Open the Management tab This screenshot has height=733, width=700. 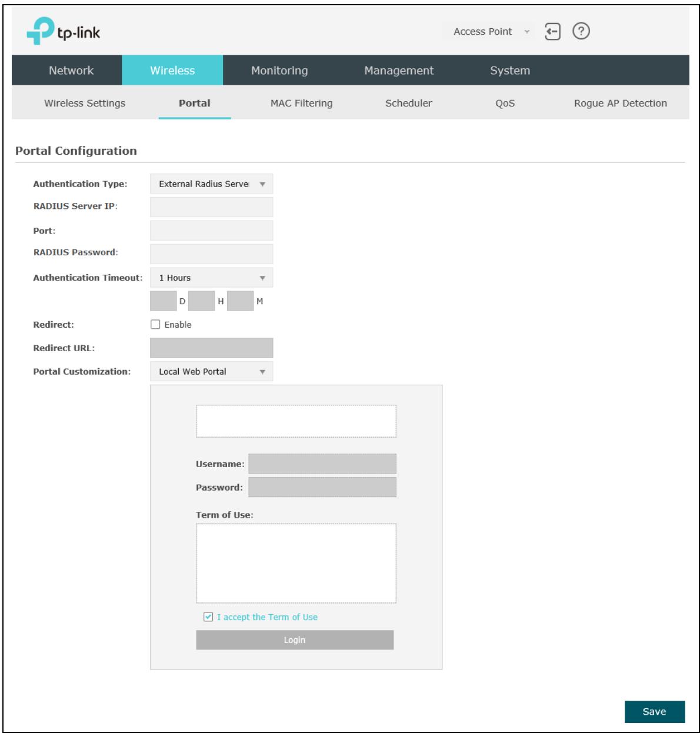tap(399, 71)
